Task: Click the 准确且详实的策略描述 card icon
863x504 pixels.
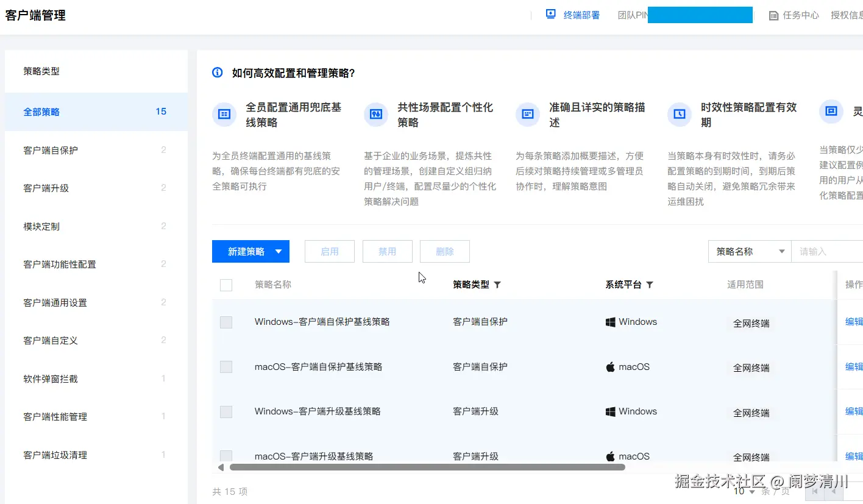Action: (527, 114)
